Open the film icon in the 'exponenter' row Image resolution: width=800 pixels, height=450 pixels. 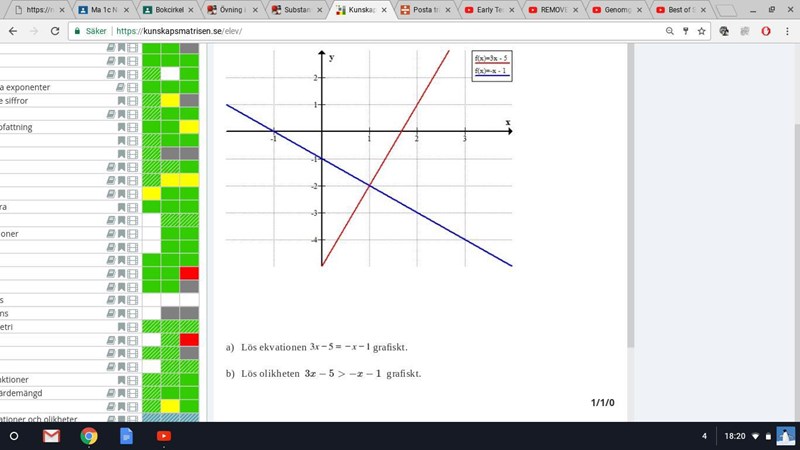pyautogui.click(x=132, y=87)
